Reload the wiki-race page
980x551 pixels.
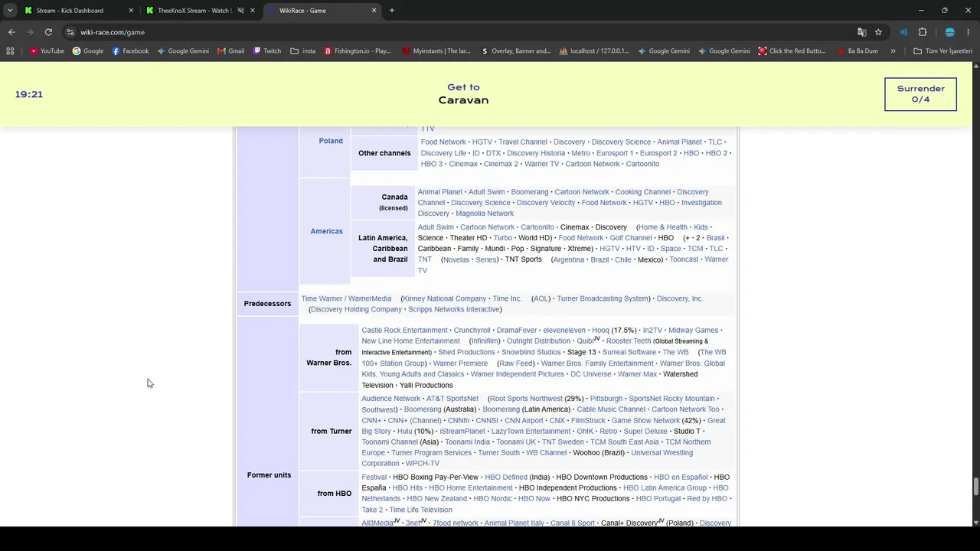click(x=48, y=32)
